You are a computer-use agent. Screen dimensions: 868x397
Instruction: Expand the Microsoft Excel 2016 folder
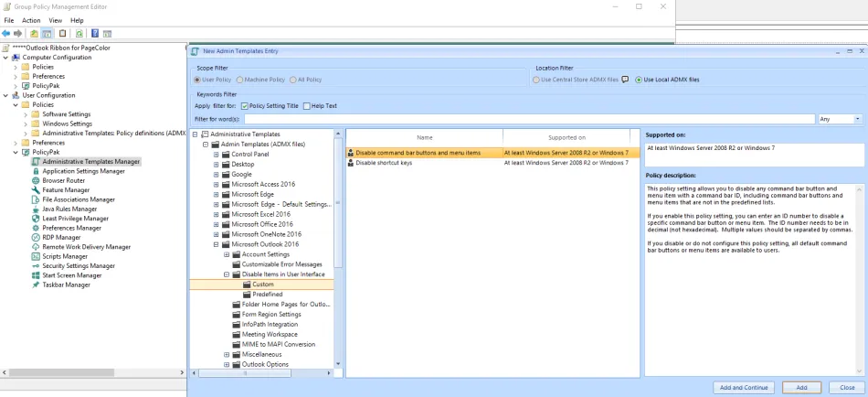click(217, 214)
